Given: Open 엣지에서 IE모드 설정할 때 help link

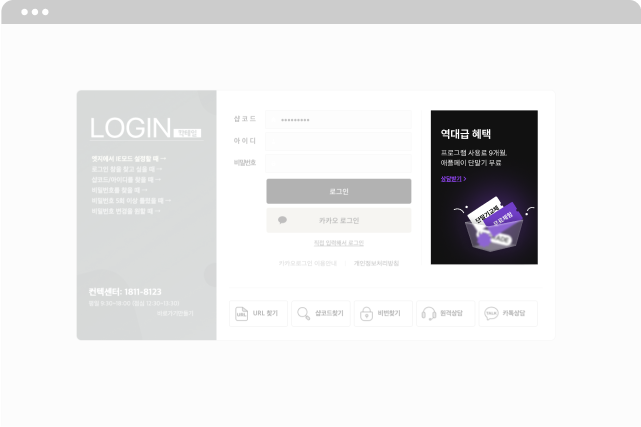Looking at the screenshot, I should (x=129, y=159).
